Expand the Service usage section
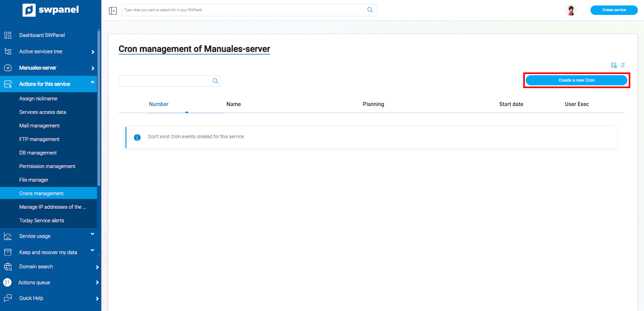644x311 pixels. point(92,234)
